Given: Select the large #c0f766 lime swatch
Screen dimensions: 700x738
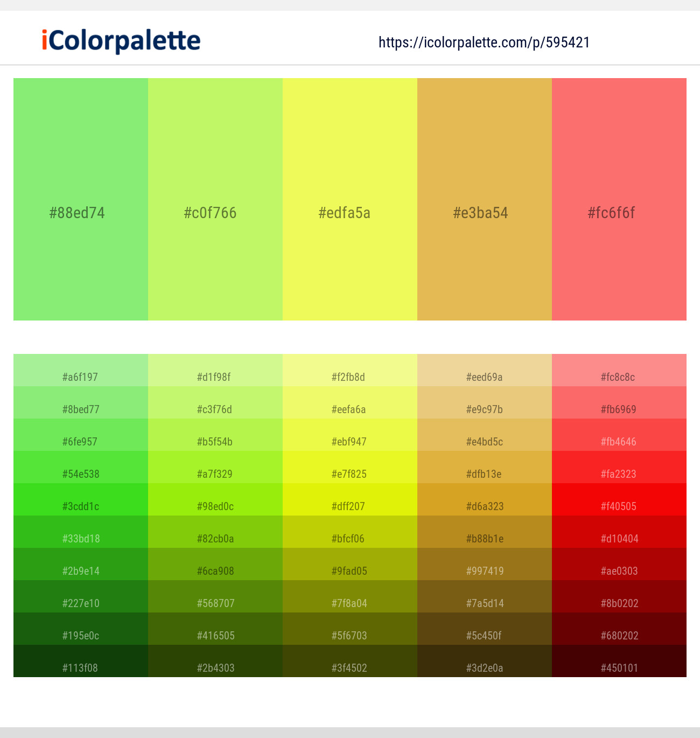Looking at the screenshot, I should 215,199.
